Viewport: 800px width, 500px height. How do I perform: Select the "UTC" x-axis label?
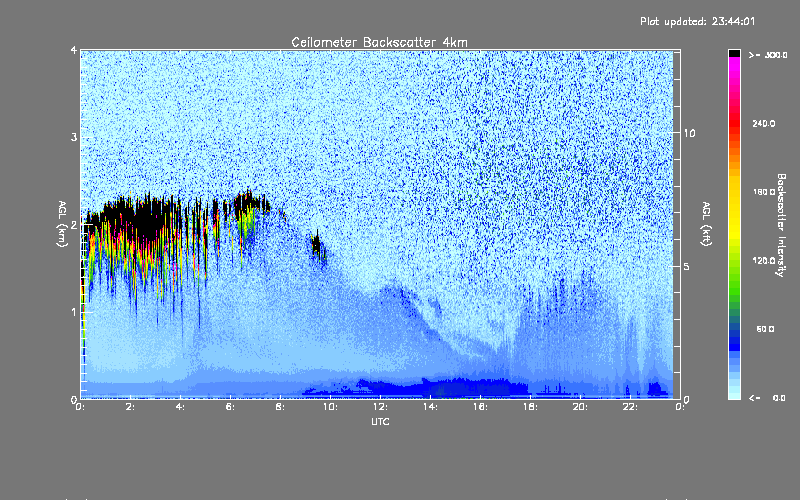[380, 421]
